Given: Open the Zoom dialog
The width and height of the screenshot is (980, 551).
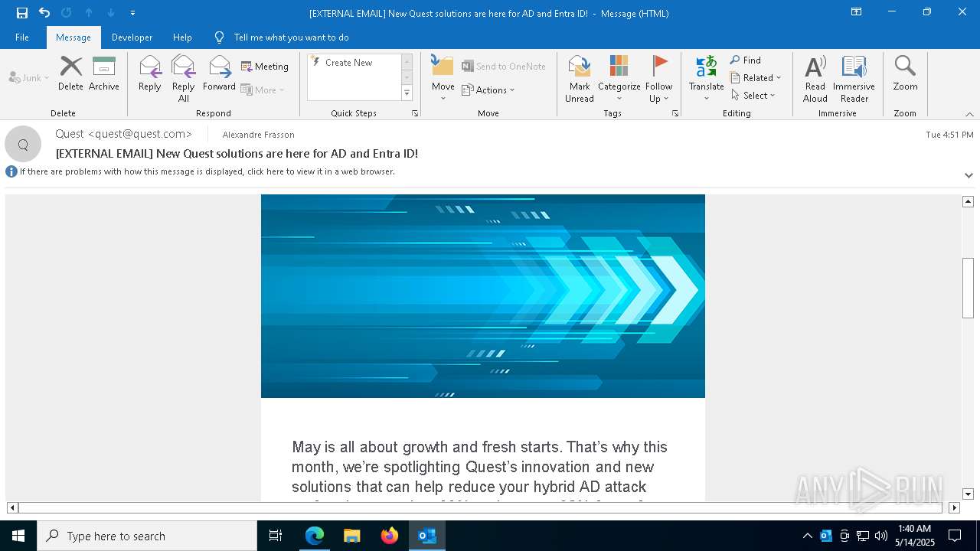Looking at the screenshot, I should click(x=905, y=73).
